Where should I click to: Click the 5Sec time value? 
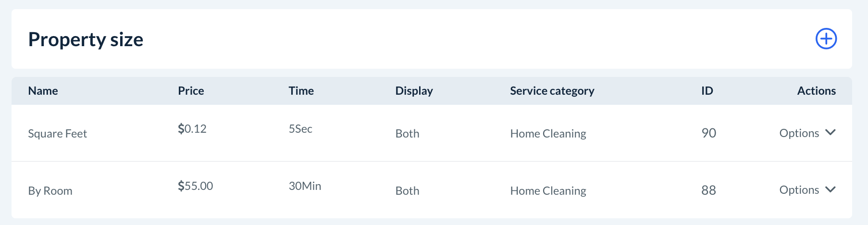tap(300, 129)
